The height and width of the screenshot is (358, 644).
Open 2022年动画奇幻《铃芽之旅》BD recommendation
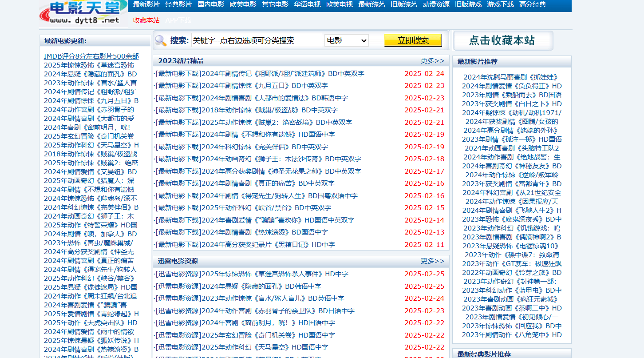[x=512, y=272]
